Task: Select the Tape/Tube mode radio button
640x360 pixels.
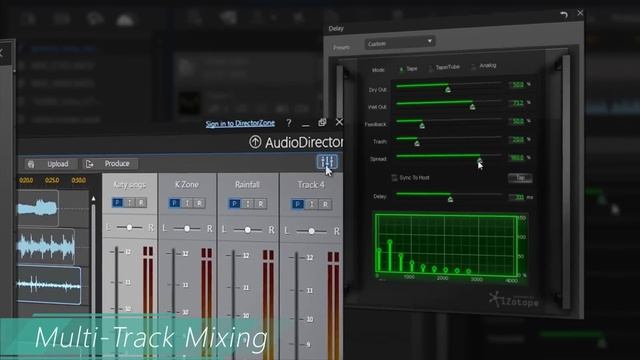Action: (x=430, y=69)
